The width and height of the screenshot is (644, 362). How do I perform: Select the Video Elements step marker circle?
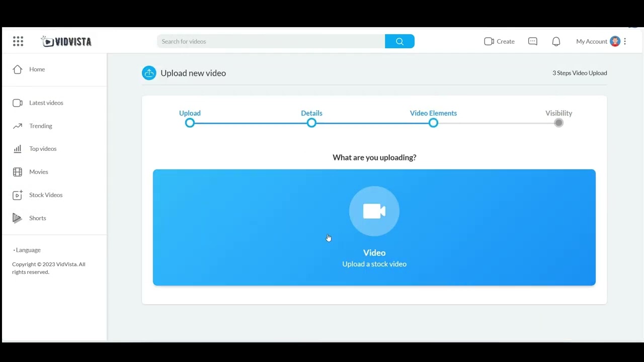[433, 123]
